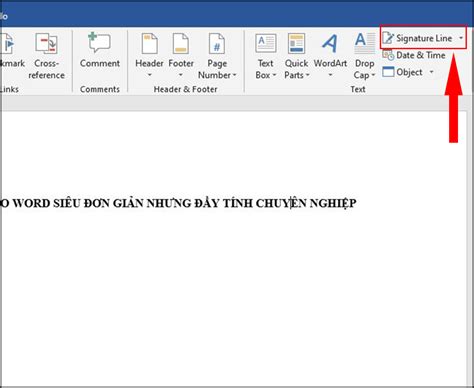This screenshot has height=388, width=474.
Task: Click the Page Number icon
Action: tap(217, 43)
